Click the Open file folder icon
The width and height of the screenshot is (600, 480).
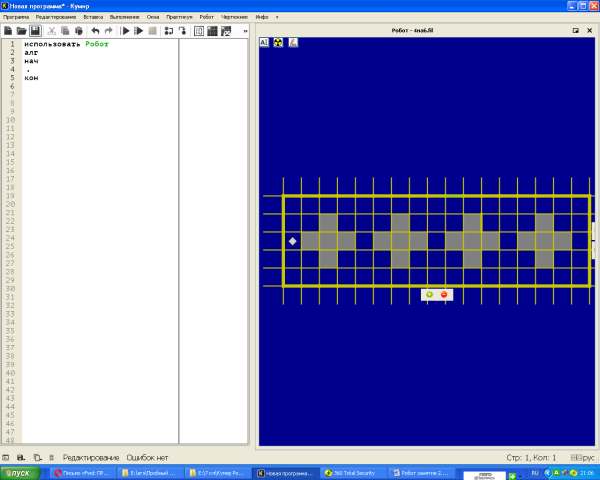click(x=21, y=31)
